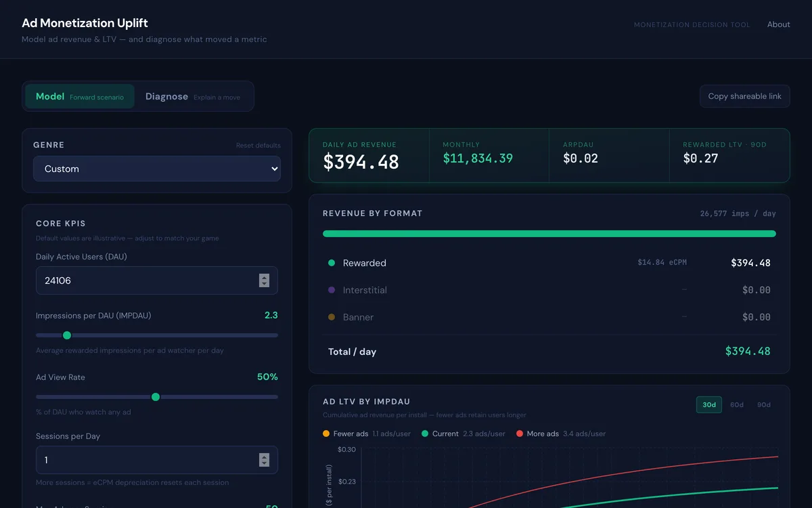Click the $14.84 eCPM value
Viewport: 812px width, 508px height.
[662, 262]
